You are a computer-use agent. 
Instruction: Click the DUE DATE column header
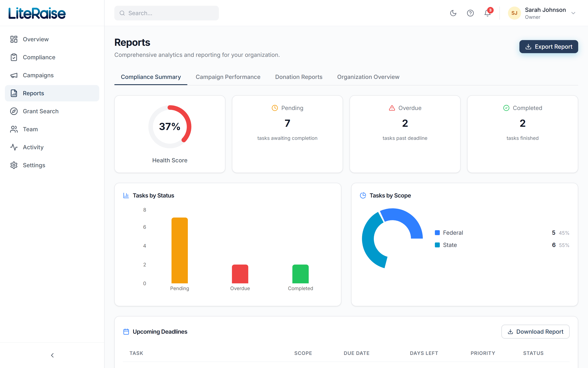[356, 353]
